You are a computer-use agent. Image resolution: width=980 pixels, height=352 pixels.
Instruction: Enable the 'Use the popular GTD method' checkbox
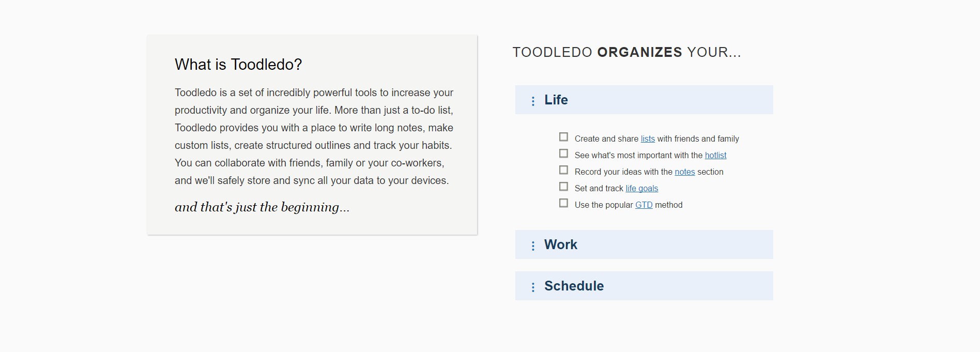point(563,203)
